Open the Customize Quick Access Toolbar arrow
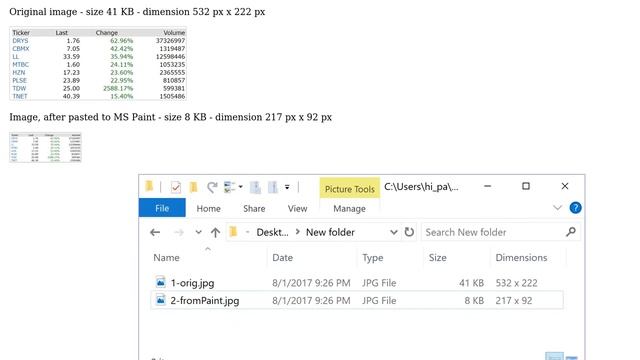Viewport: 640px width, 360px height. point(287,187)
